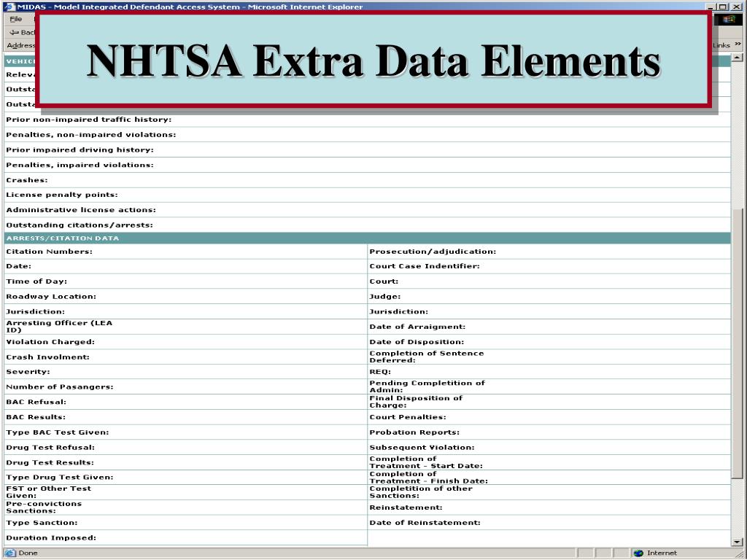747x560 pixels.
Task: Expand the Links toolbar chevron
Action: pos(738,44)
